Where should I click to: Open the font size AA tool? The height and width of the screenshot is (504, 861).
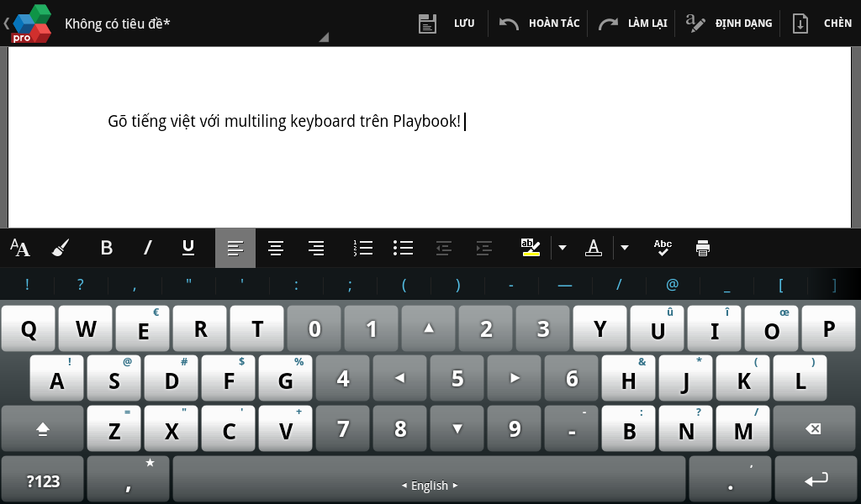coord(20,248)
